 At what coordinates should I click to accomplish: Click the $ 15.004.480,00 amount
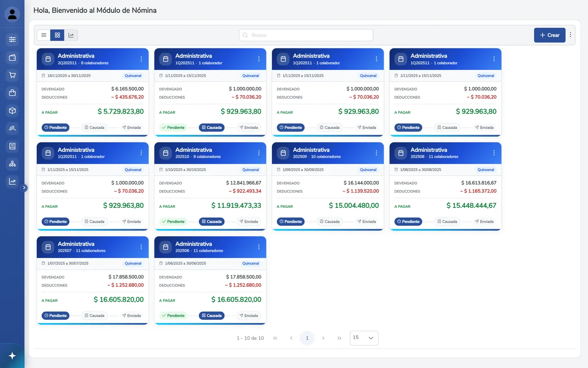point(354,206)
